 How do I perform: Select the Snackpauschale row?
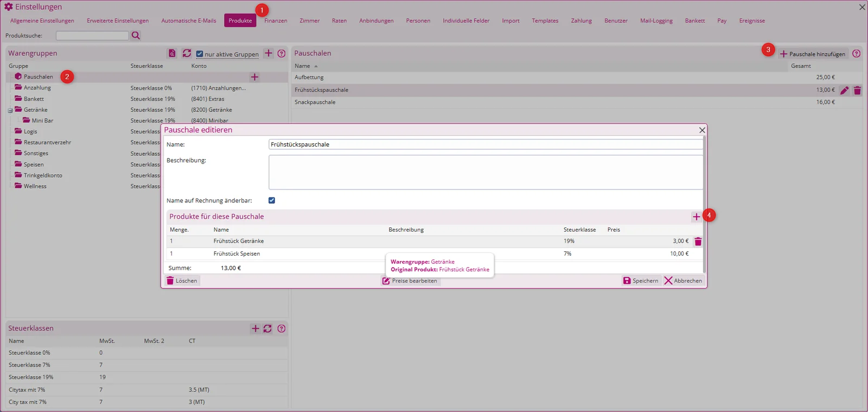[577, 102]
